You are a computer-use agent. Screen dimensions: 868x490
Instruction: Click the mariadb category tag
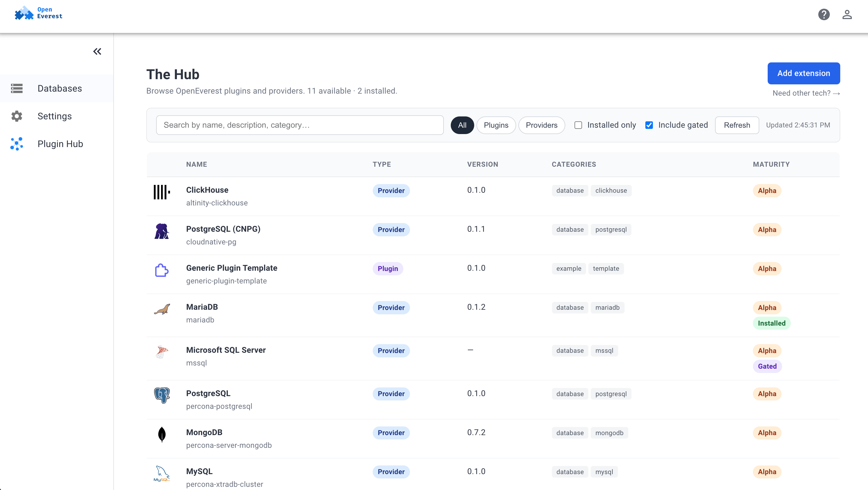click(x=607, y=308)
